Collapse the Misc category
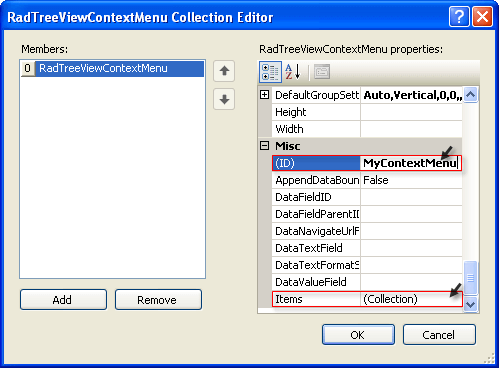 click(x=264, y=145)
